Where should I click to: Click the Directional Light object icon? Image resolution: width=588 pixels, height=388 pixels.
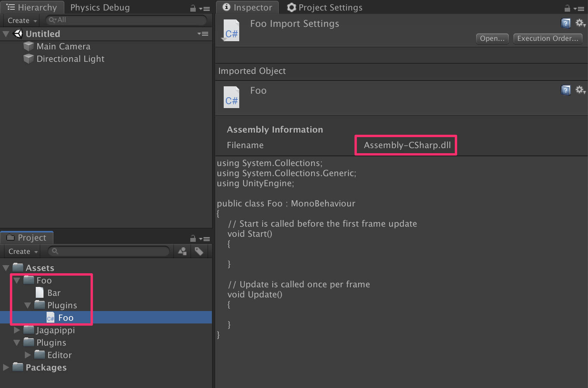(x=28, y=59)
